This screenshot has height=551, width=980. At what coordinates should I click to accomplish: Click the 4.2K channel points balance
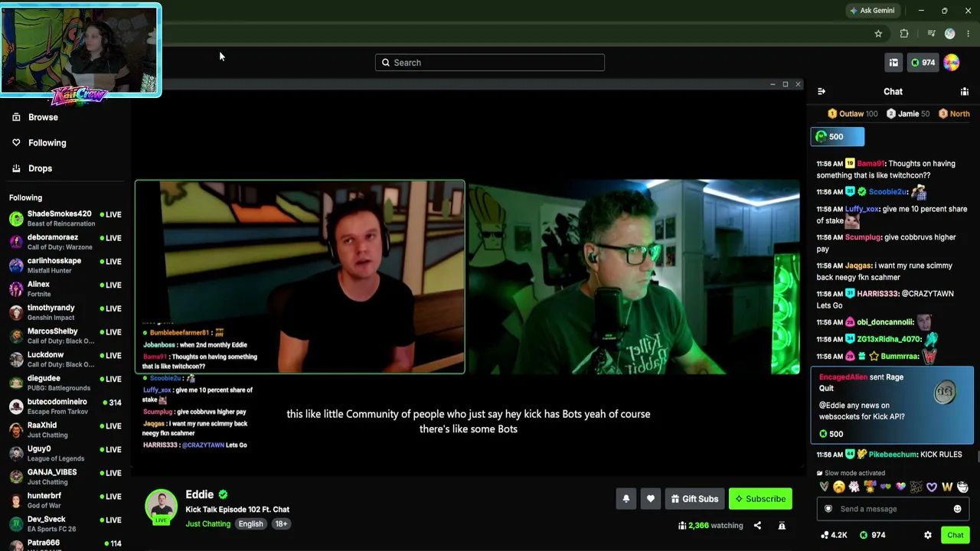pyautogui.click(x=834, y=535)
